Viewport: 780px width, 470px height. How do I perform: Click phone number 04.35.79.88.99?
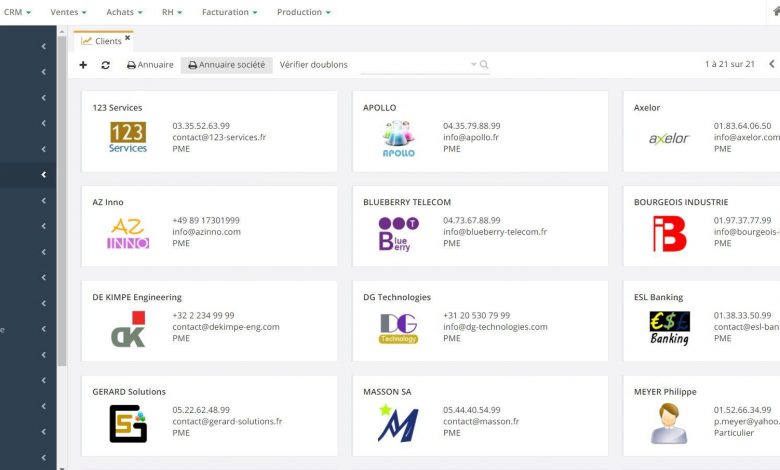click(x=472, y=126)
